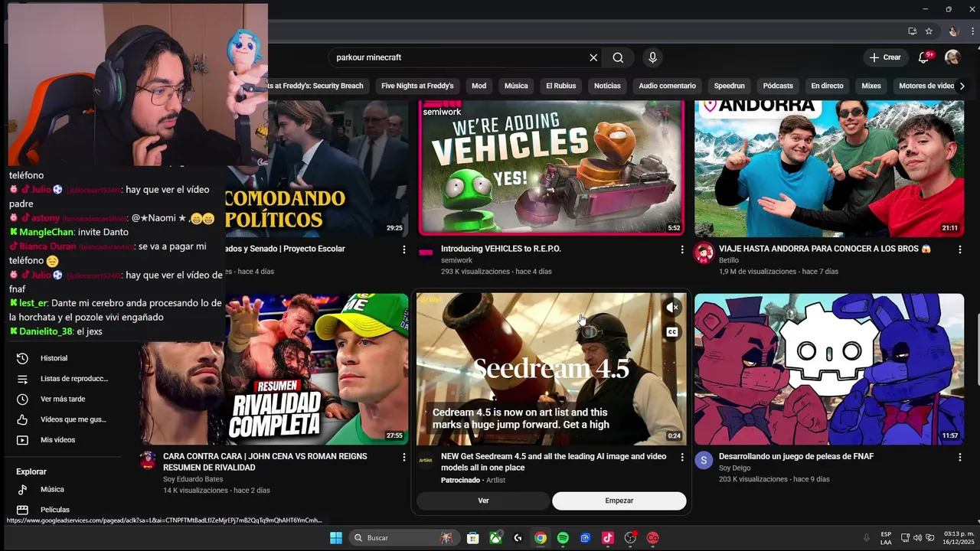The height and width of the screenshot is (551, 980).
Task: Select the Mixes filter chip
Action: (x=871, y=86)
